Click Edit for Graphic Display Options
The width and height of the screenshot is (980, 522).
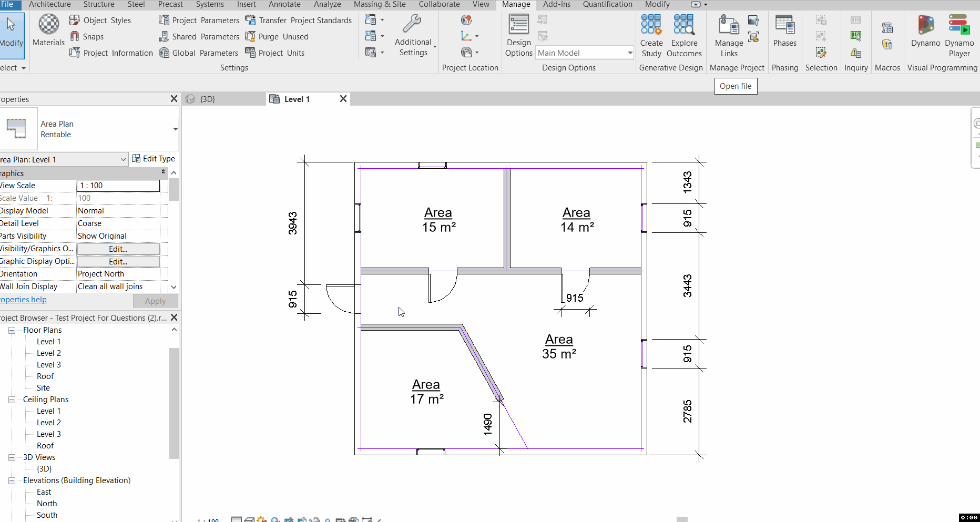pyautogui.click(x=118, y=262)
